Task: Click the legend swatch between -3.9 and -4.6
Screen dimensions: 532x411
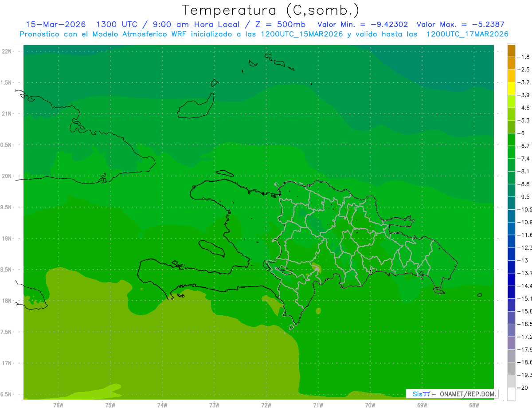Action: point(511,101)
